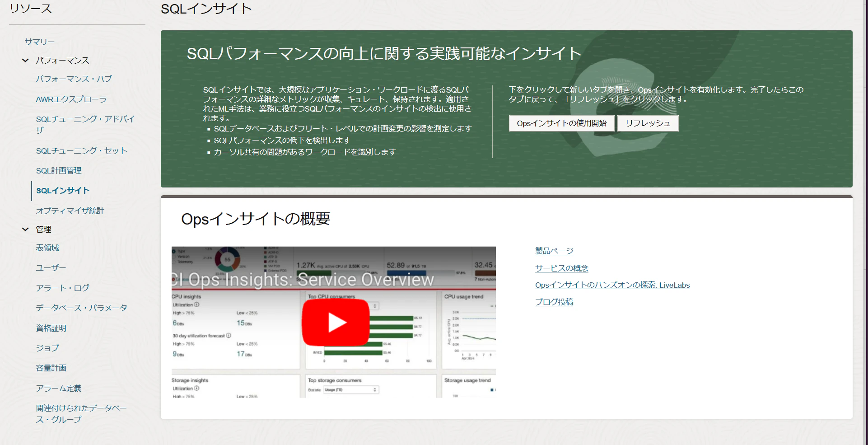Click the Opsインサイトの概要 heading

coord(256,219)
